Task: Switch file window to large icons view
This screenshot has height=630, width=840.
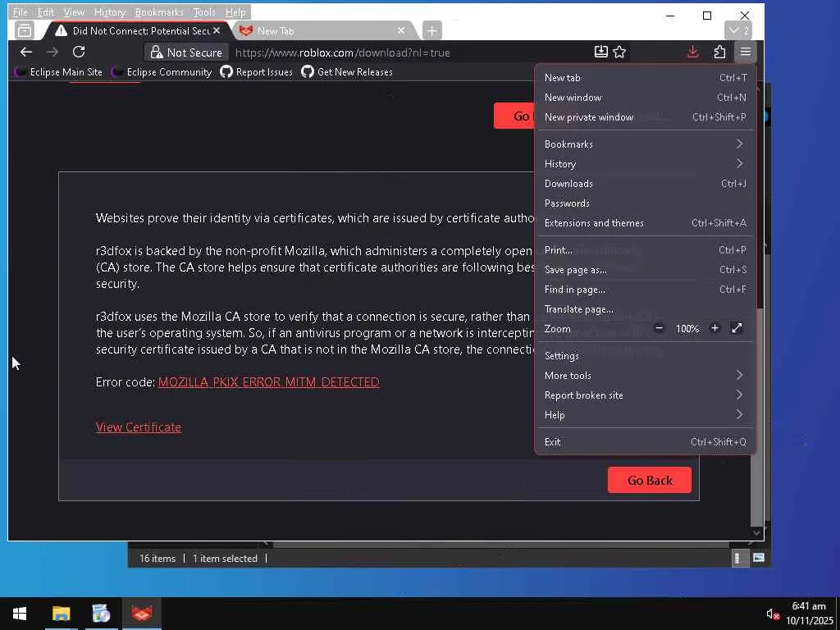Action: click(759, 558)
